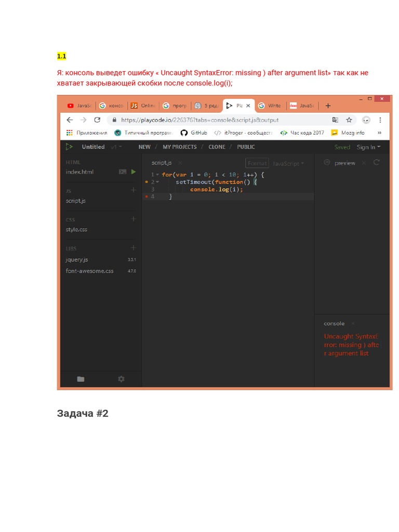The height and width of the screenshot is (532, 399).
Task: Click the Untitled project name
Action: point(93,147)
